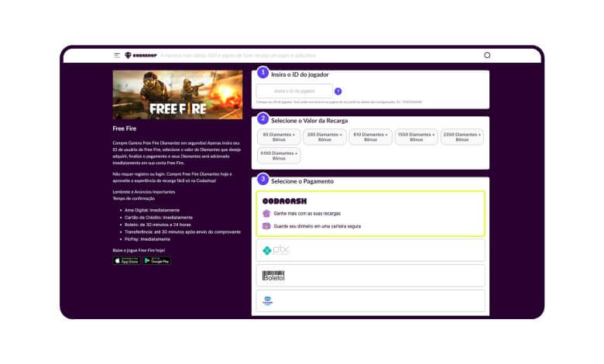Open the hamburger menu icon
Image resolution: width=604 pixels, height=364 pixels.
117,56
